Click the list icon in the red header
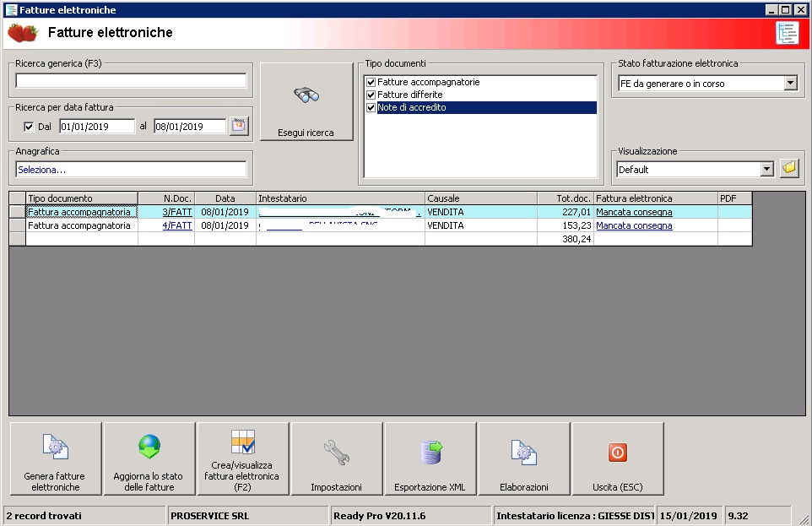This screenshot has height=526, width=812. (788, 33)
